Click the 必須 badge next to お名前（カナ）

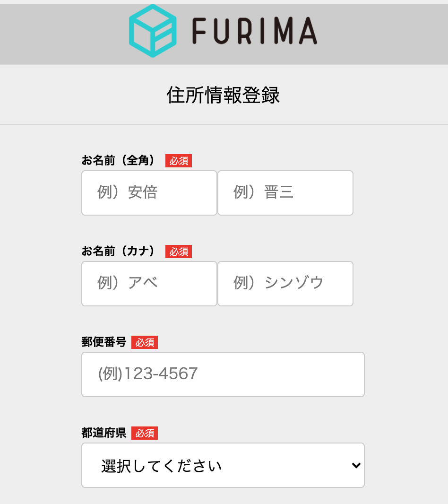pos(178,252)
